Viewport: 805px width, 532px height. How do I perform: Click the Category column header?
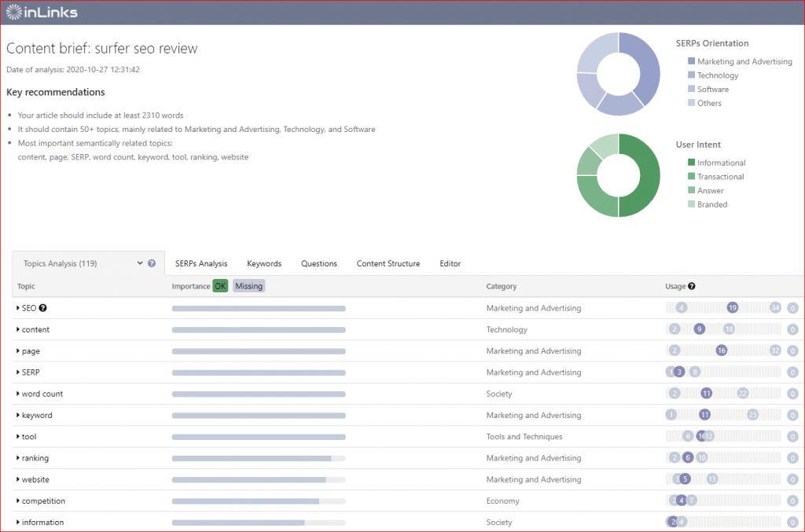pyautogui.click(x=501, y=286)
